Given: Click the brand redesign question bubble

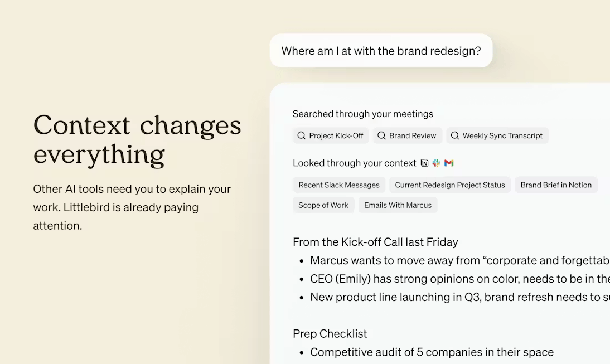Looking at the screenshot, I should (381, 51).
